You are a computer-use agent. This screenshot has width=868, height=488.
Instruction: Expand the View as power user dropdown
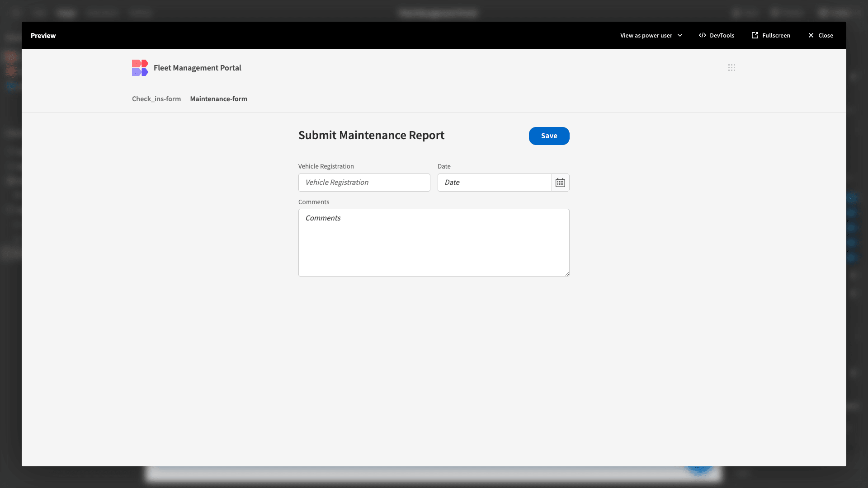(x=651, y=35)
